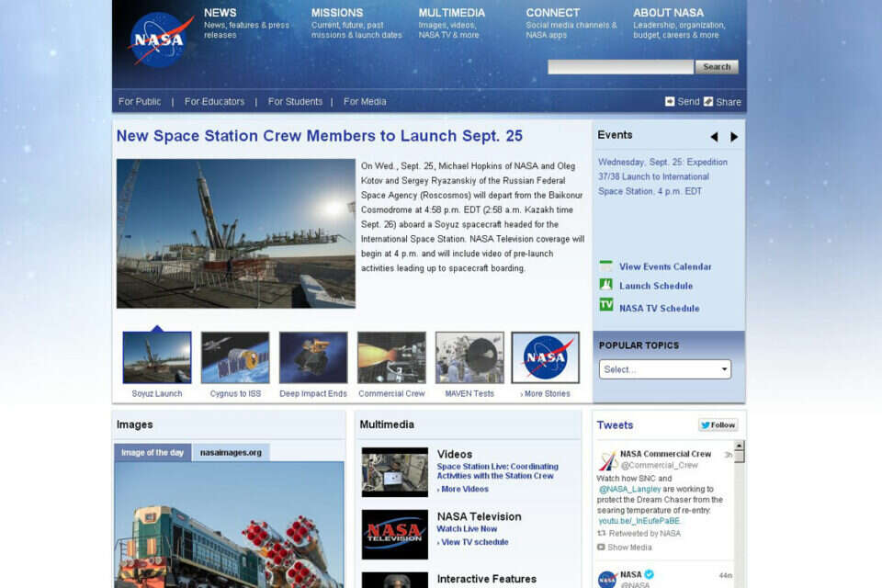Select the MAVEN Tests story thumbnail
This screenshot has width=882, height=588.
click(x=469, y=357)
